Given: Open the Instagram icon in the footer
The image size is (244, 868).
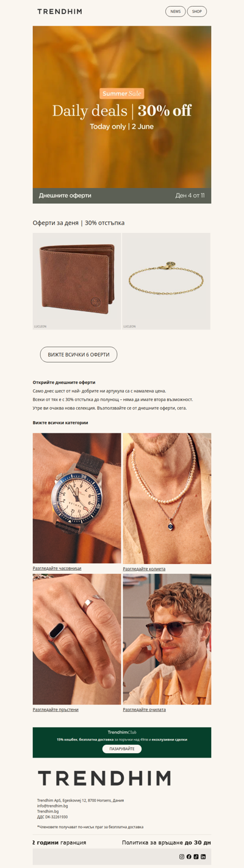Looking at the screenshot, I should [x=182, y=857].
